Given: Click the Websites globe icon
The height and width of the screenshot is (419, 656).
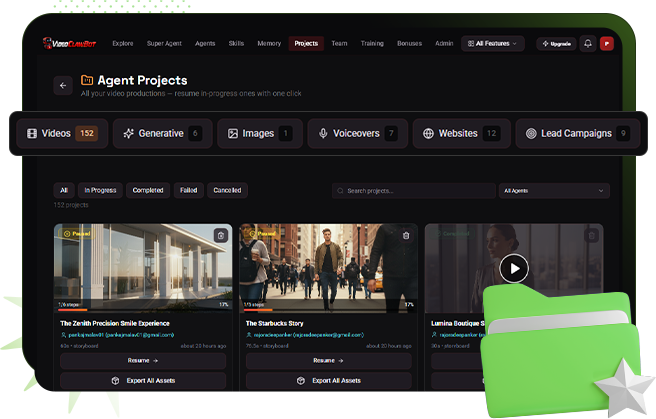Looking at the screenshot, I should point(428,133).
